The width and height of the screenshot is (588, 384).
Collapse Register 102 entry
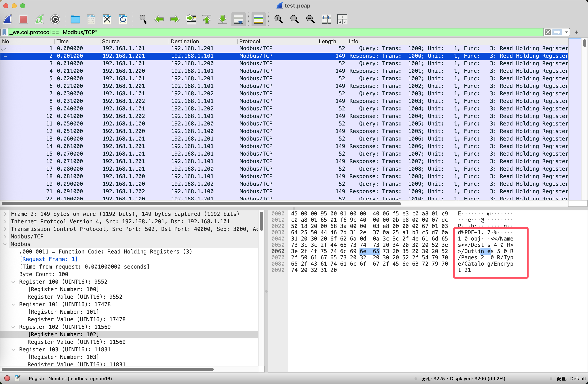(x=13, y=327)
